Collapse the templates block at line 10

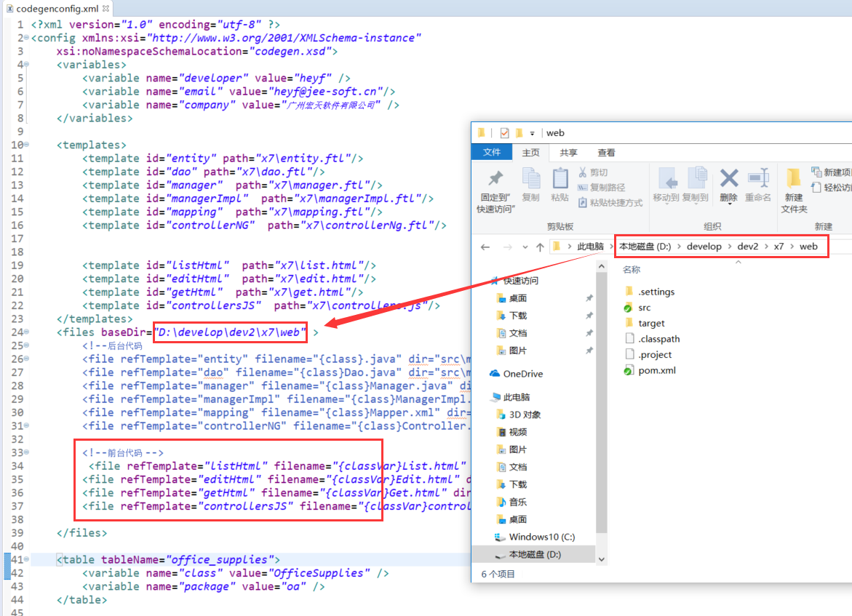point(26,145)
